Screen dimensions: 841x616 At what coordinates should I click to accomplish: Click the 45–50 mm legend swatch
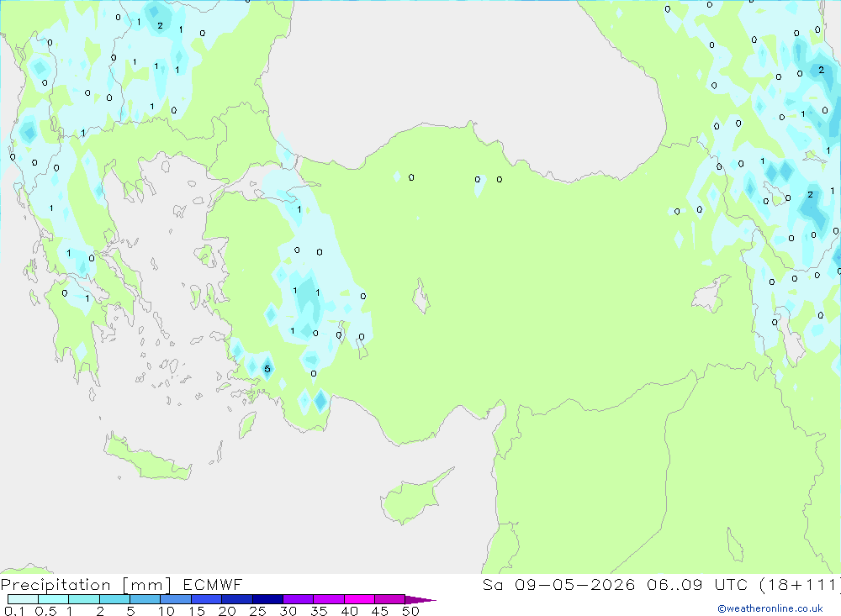[x=390, y=599]
